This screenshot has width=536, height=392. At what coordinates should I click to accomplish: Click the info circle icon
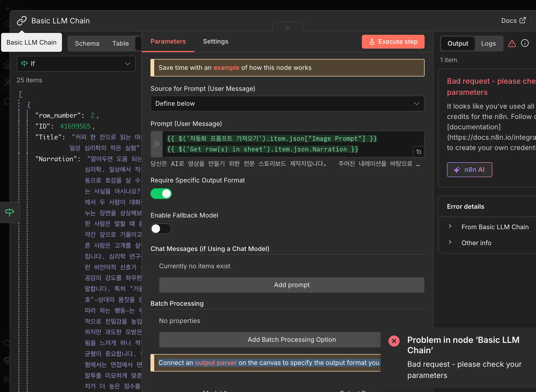[525, 43]
